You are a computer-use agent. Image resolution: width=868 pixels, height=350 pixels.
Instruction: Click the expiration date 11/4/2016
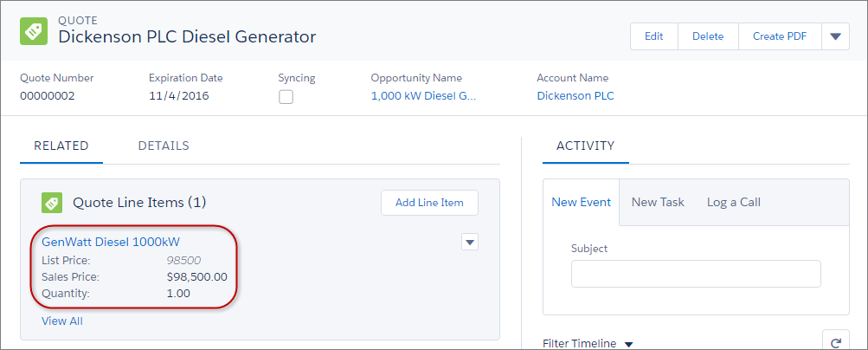[x=179, y=96]
